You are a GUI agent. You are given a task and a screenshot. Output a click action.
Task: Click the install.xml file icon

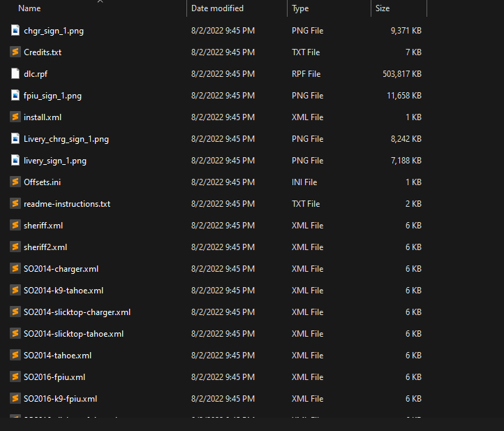tap(15, 117)
